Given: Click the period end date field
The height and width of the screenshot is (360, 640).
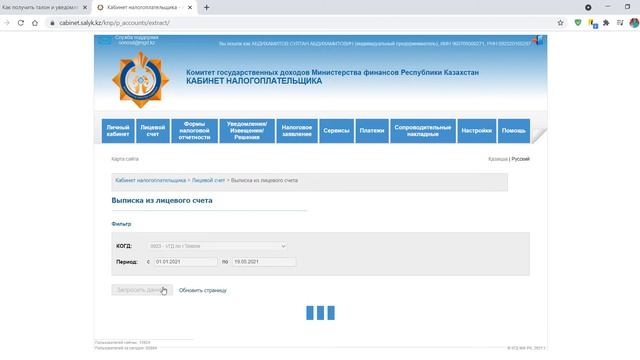Looking at the screenshot, I should (x=264, y=262).
